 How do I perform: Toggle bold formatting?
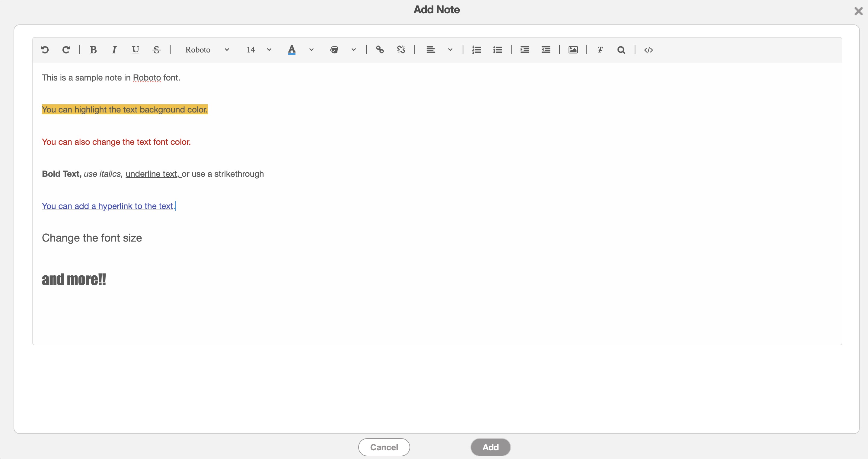93,50
